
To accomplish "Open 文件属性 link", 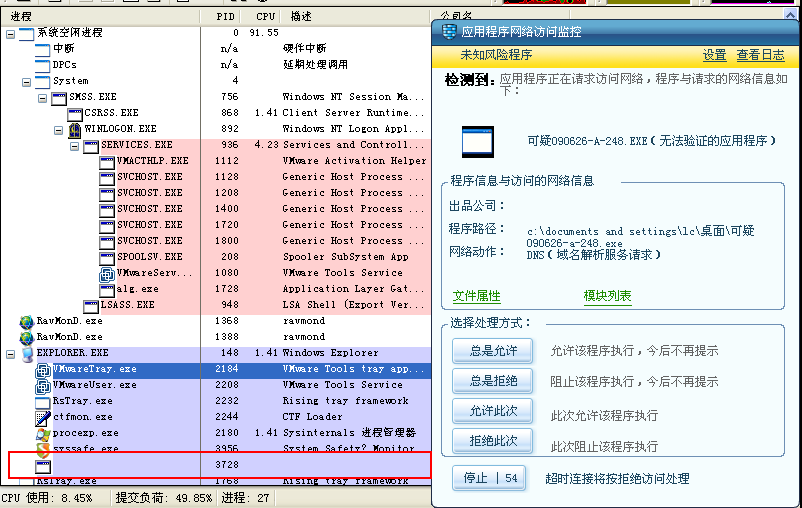I will (477, 296).
